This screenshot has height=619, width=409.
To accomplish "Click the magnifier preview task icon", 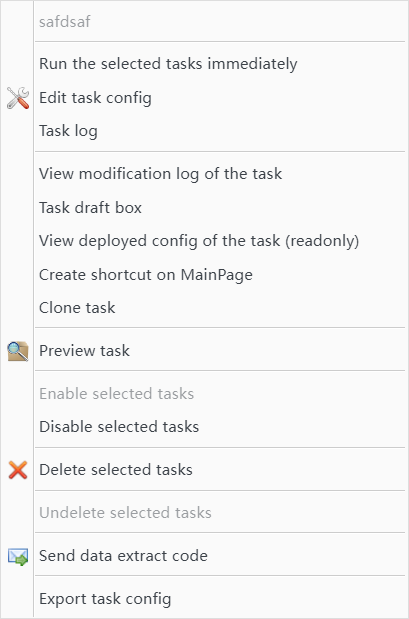I will (x=18, y=351).
